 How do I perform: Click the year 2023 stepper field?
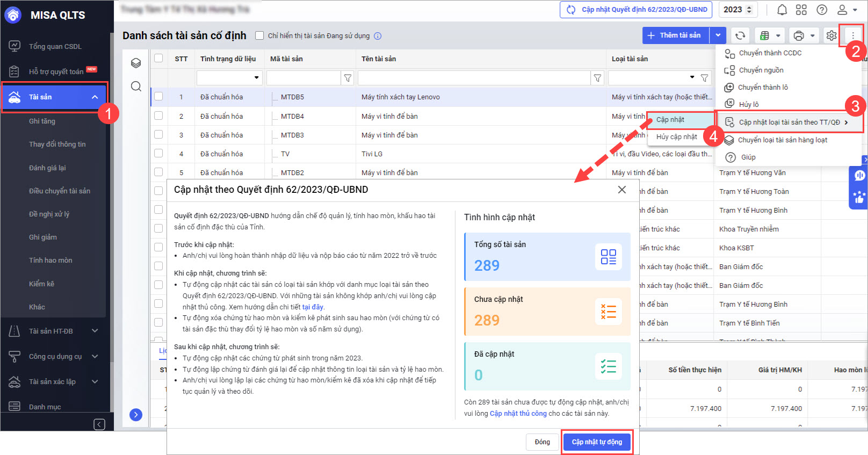[737, 10]
